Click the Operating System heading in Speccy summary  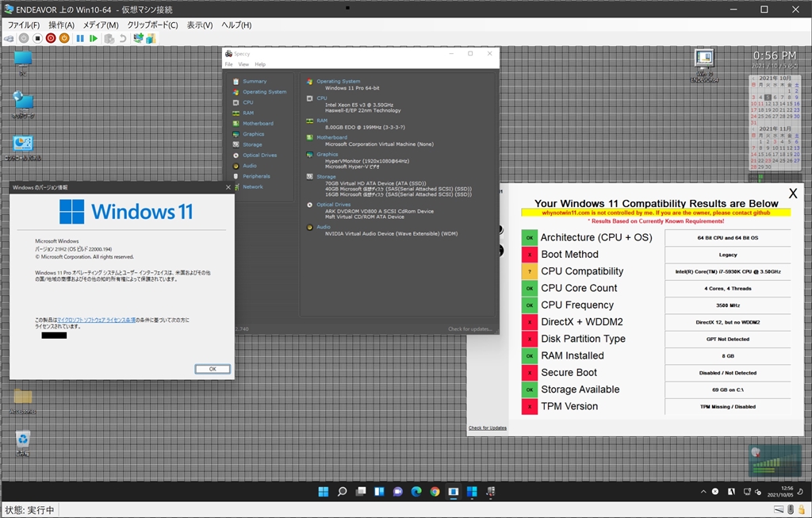click(x=338, y=82)
